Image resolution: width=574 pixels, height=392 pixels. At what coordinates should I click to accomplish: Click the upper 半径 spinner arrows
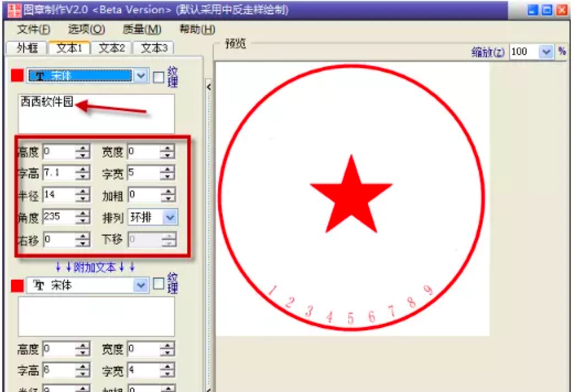click(x=83, y=195)
